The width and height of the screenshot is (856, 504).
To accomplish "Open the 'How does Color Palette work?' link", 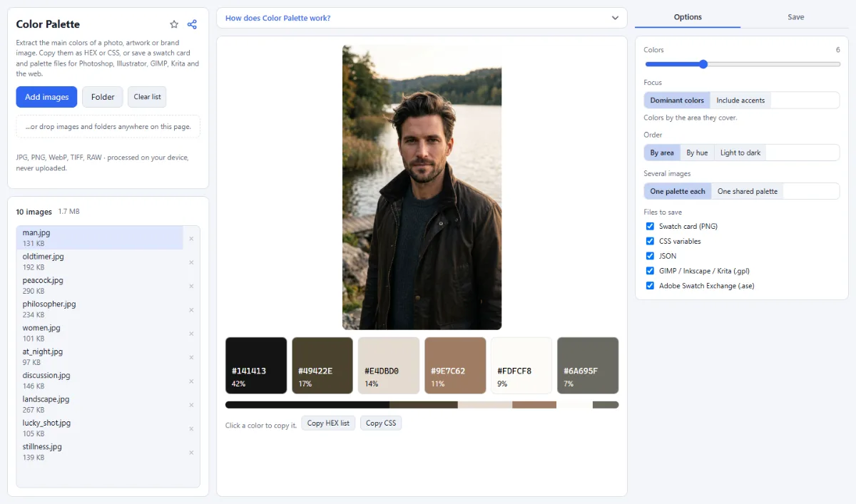I will [x=278, y=18].
